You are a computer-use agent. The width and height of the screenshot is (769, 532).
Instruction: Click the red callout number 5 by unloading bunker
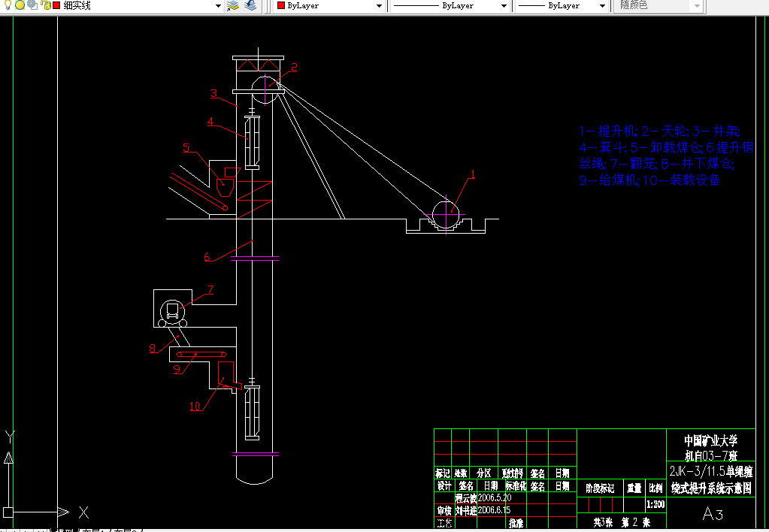click(x=186, y=147)
